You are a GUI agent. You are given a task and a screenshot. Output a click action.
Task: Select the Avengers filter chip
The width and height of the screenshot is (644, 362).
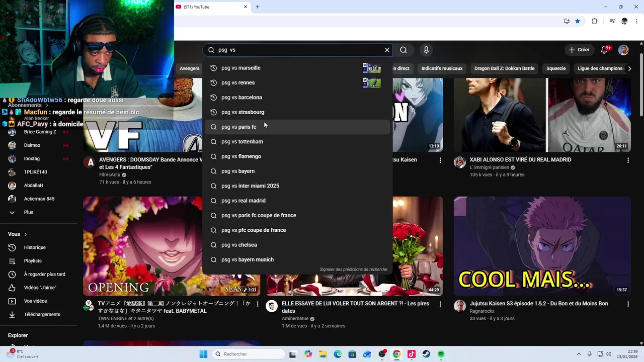[x=189, y=68]
